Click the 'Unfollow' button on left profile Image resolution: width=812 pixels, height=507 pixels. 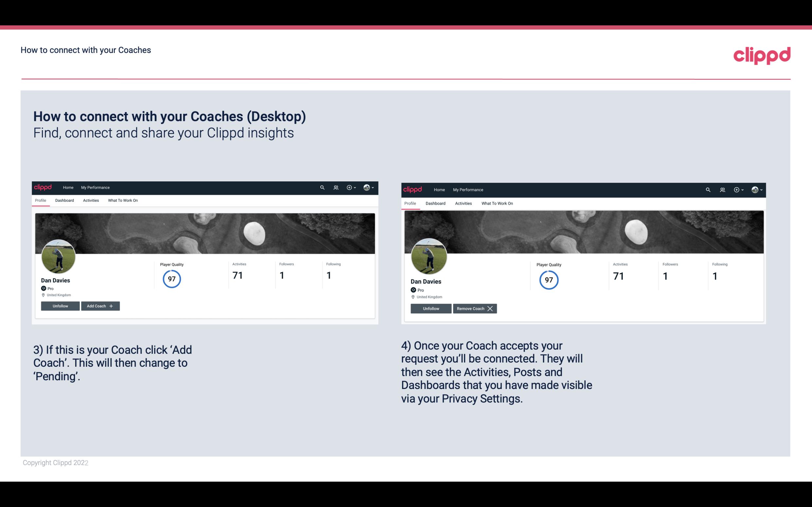(x=60, y=306)
